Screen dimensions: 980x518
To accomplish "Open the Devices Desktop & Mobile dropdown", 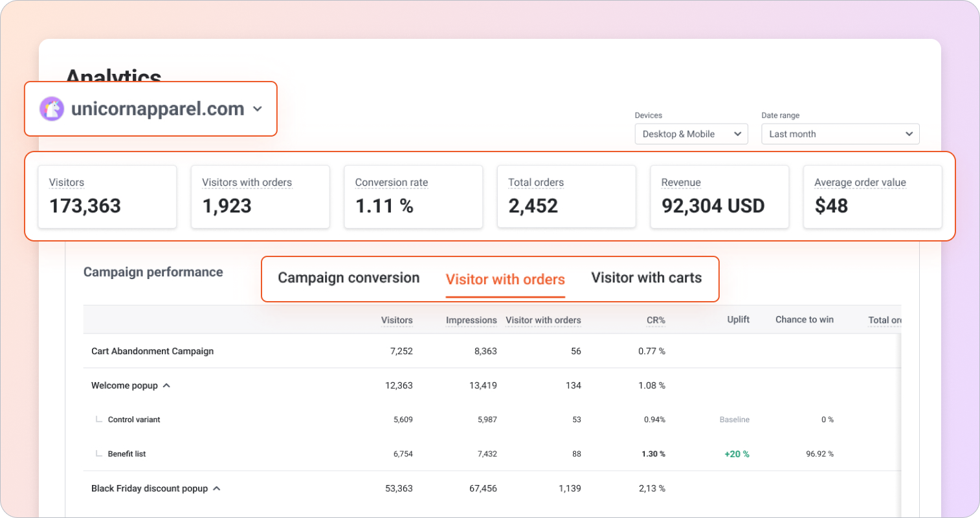I will [x=691, y=134].
